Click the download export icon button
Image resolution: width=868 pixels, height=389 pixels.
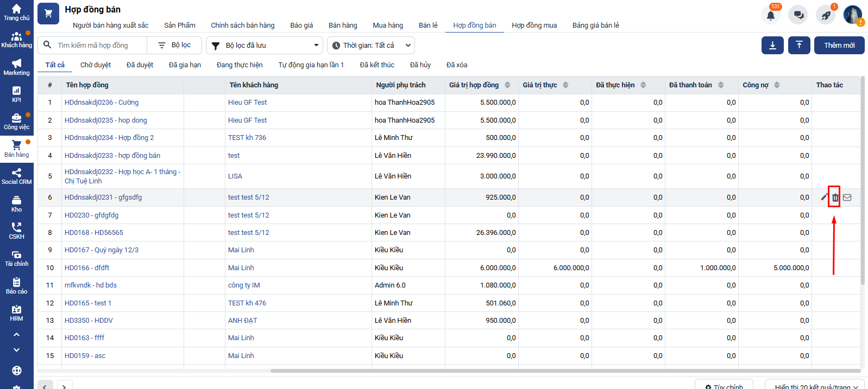772,45
